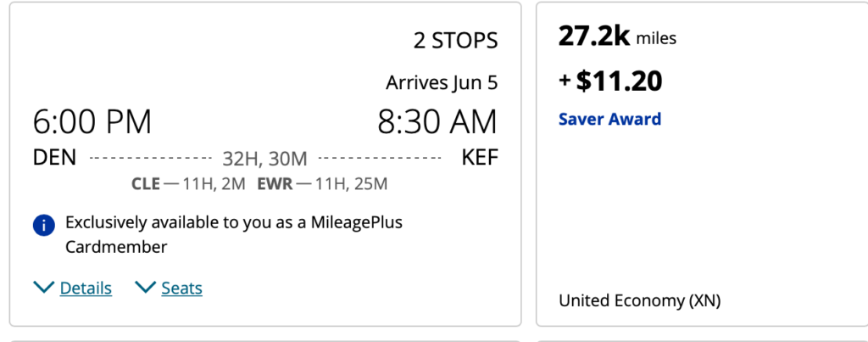This screenshot has height=342, width=868.
Task: Click the +$11.20 taxes amount
Action: tap(610, 81)
